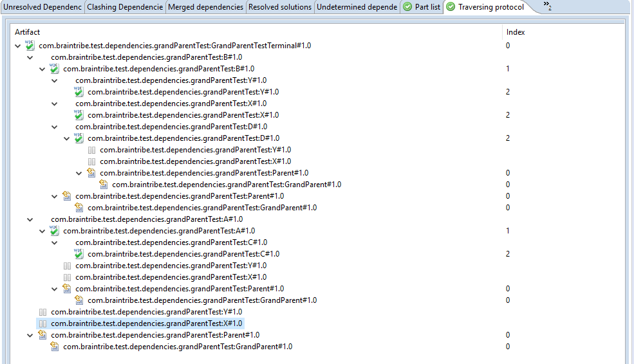Click the Index column header

click(515, 32)
